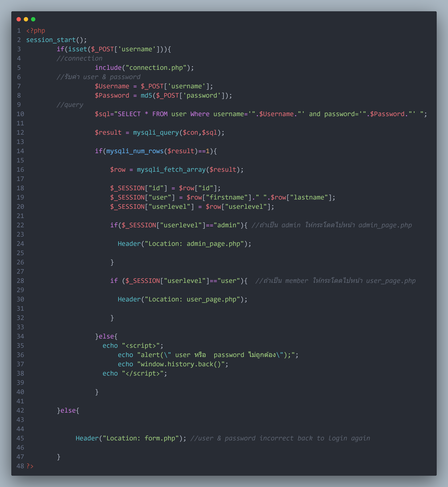Click '$row = mysqli_fetch_array($result);' line

tap(177, 170)
